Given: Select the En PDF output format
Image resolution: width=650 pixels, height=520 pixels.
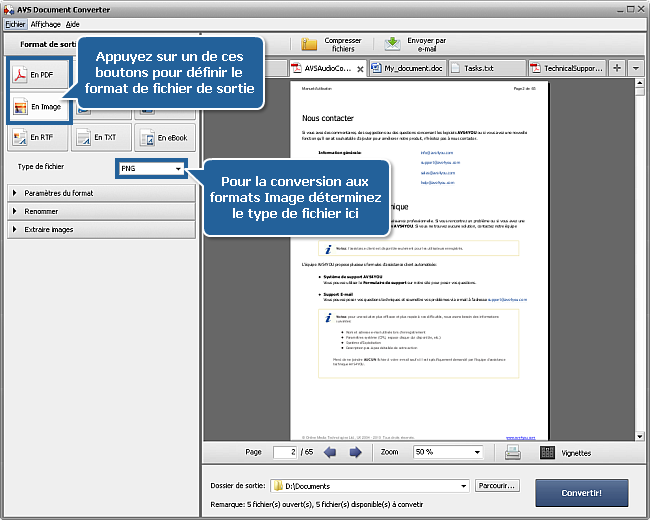Looking at the screenshot, I should pyautogui.click(x=40, y=75).
